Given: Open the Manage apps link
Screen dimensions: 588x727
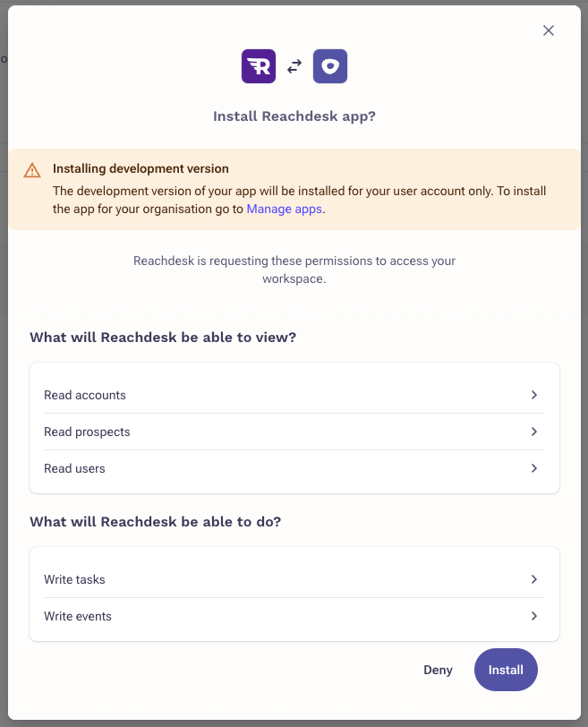Looking at the screenshot, I should [284, 209].
